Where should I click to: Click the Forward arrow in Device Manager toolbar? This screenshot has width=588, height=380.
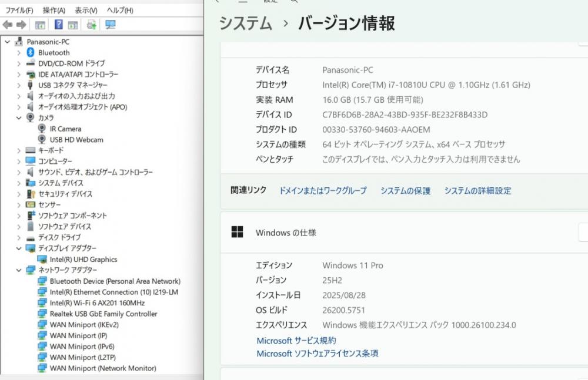coord(21,25)
